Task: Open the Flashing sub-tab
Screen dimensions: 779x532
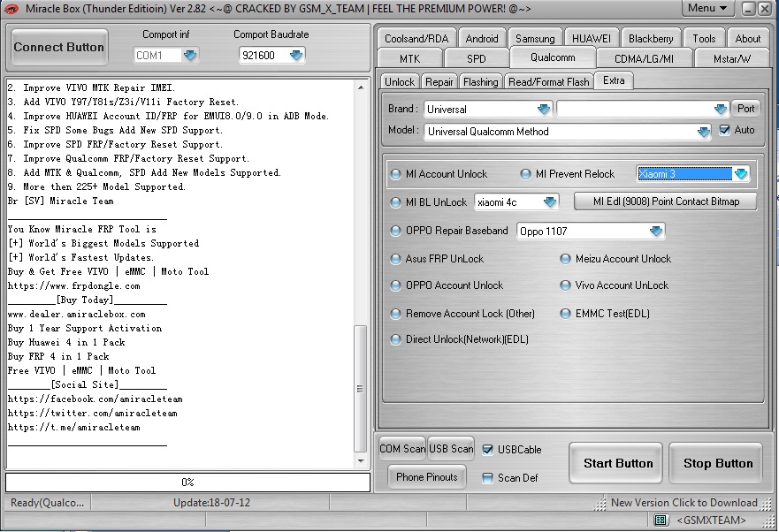Action: pos(480,81)
